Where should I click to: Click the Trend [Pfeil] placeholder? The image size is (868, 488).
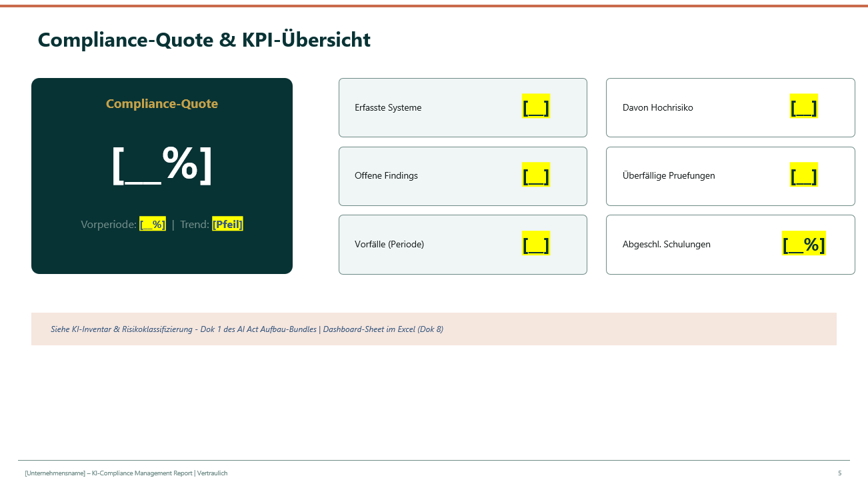[227, 224]
